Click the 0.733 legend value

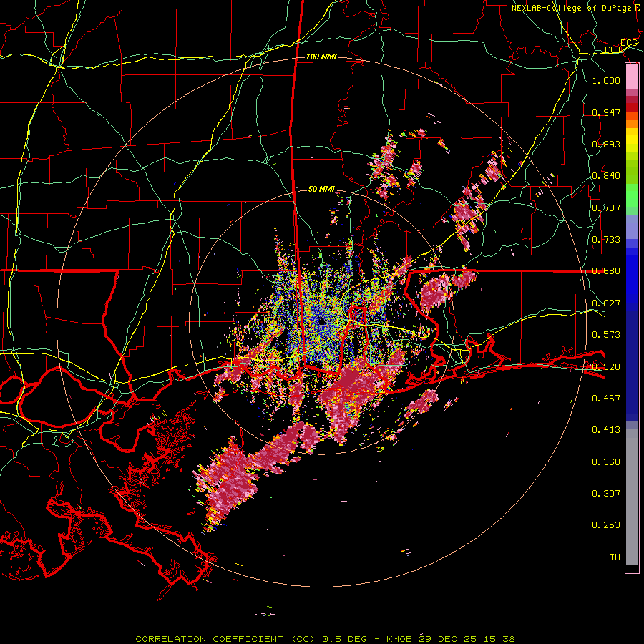606,239
